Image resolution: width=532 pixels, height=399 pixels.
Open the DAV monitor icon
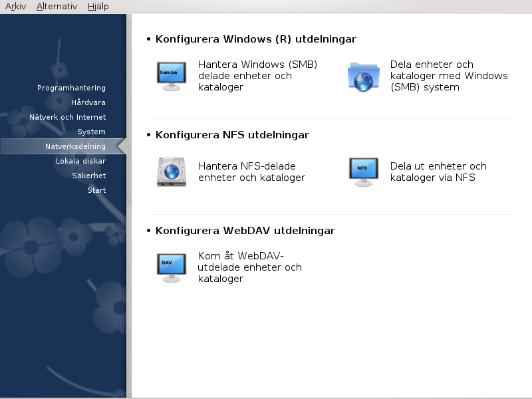[x=172, y=268]
